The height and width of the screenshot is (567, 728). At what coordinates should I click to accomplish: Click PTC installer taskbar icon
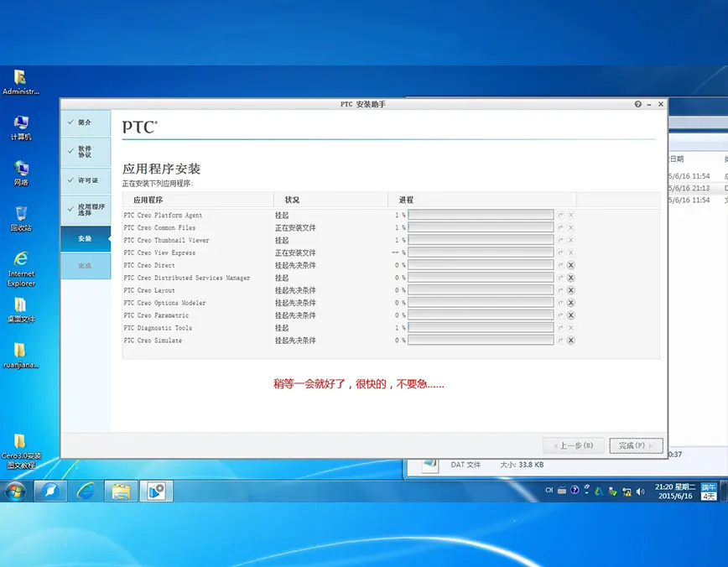coord(157,491)
